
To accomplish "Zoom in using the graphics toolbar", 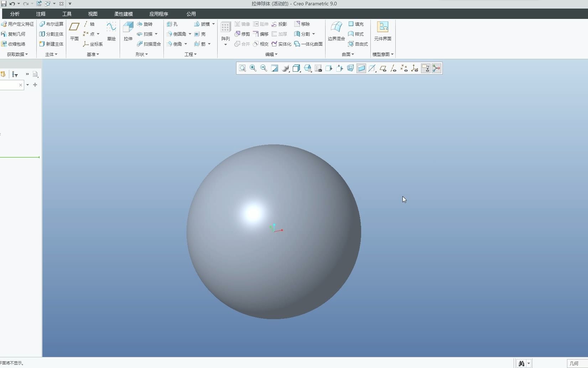I will [x=253, y=68].
